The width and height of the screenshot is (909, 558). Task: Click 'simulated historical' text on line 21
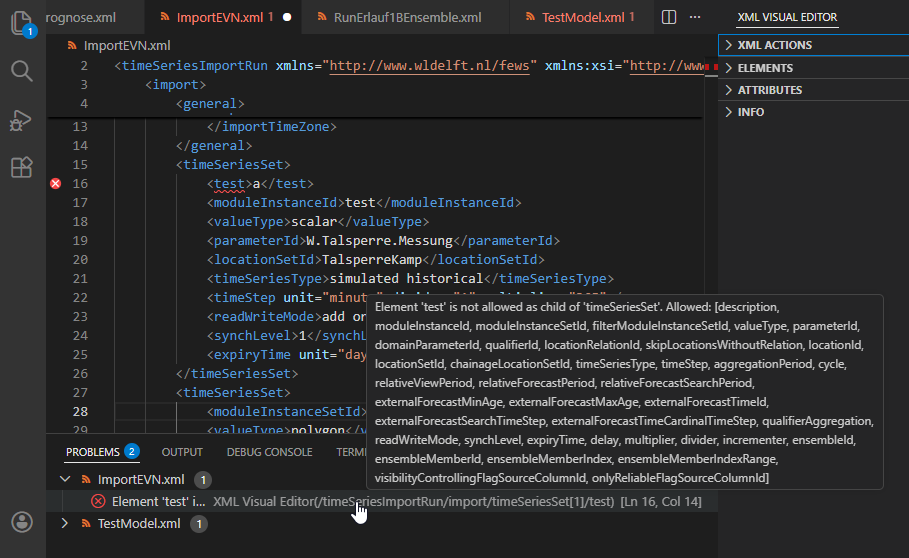point(406,279)
